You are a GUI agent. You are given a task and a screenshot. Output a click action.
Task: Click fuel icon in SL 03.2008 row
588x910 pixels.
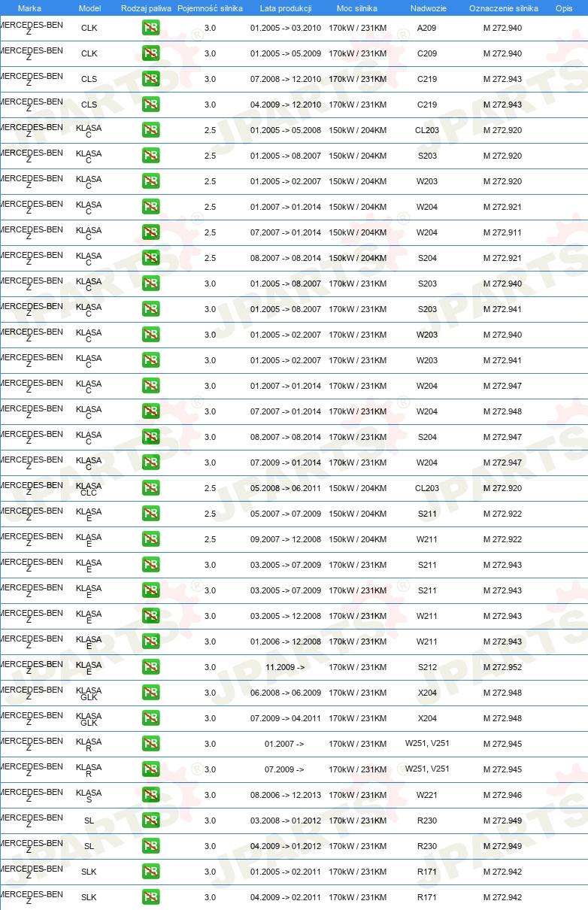[150, 821]
